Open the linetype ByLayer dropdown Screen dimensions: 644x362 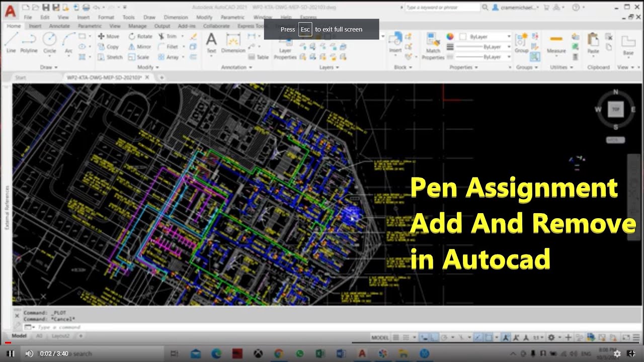point(483,57)
